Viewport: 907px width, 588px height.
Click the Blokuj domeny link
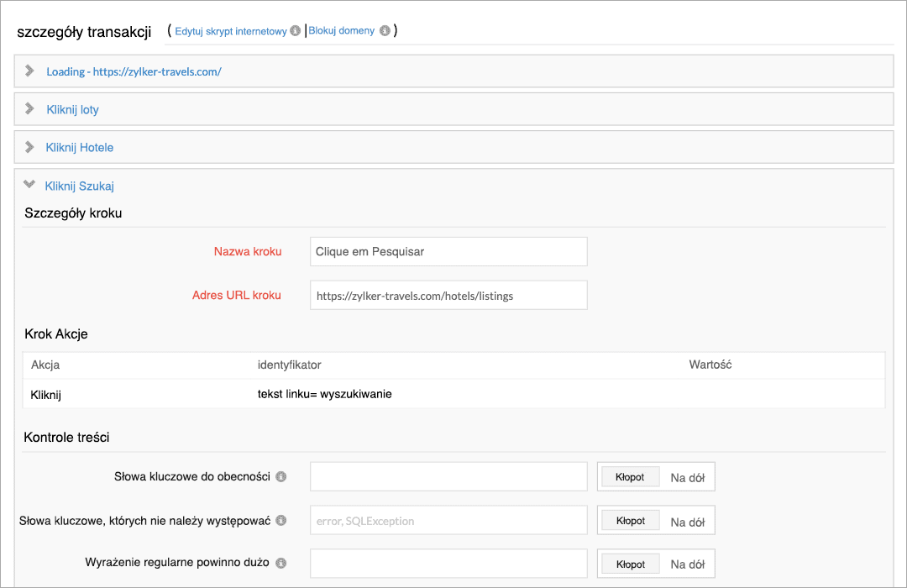(x=341, y=30)
